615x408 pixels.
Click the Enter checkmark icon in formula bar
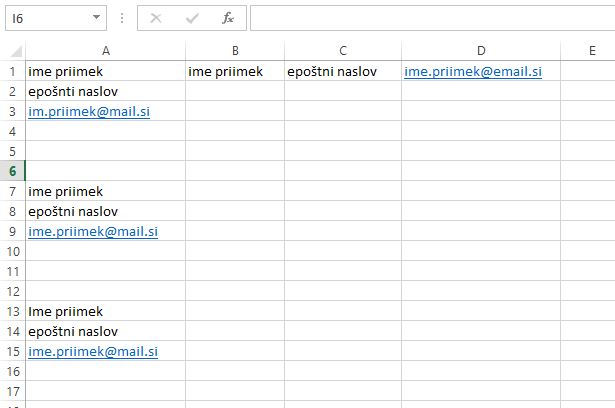pyautogui.click(x=192, y=18)
